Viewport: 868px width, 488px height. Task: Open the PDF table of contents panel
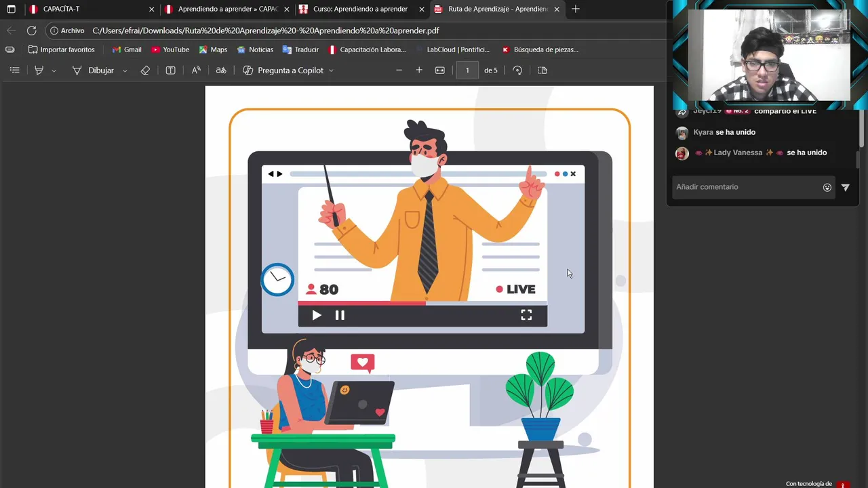(x=14, y=70)
